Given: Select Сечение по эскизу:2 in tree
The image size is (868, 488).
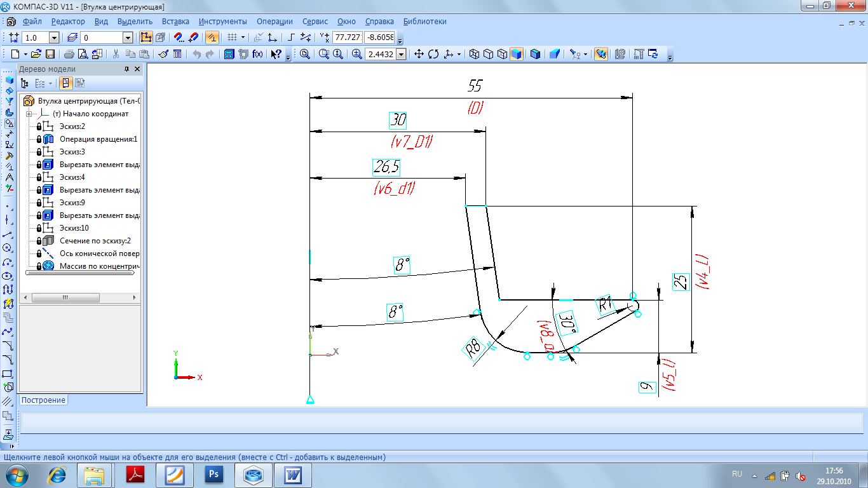Looking at the screenshot, I should pos(95,241).
